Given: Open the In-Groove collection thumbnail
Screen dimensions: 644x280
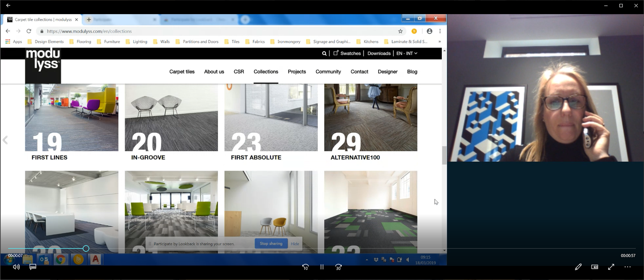Looking at the screenshot, I should (171, 118).
